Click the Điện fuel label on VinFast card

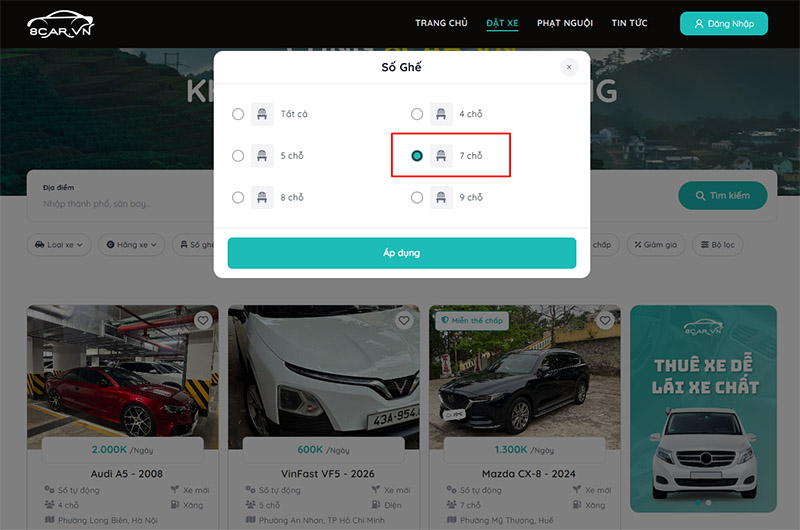tap(392, 505)
